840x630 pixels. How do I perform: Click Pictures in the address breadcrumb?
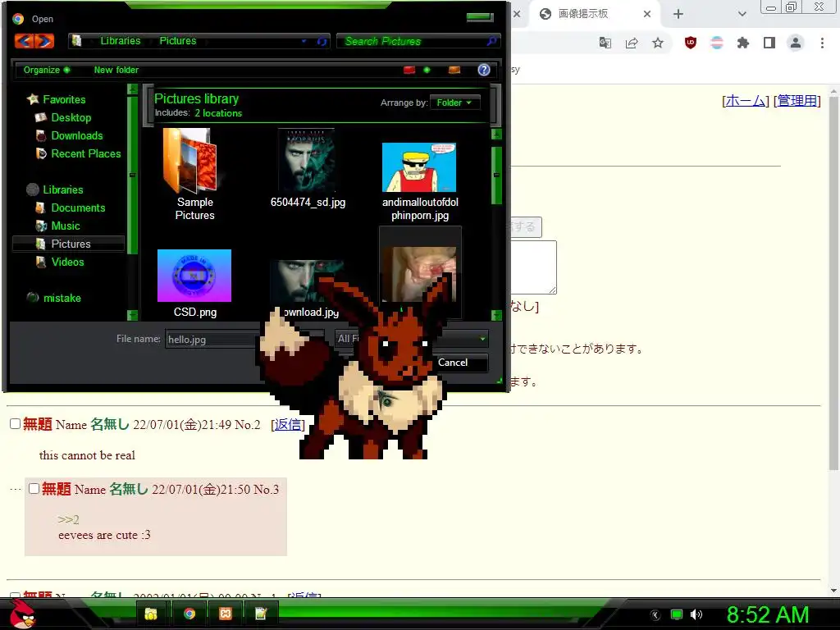tap(178, 41)
